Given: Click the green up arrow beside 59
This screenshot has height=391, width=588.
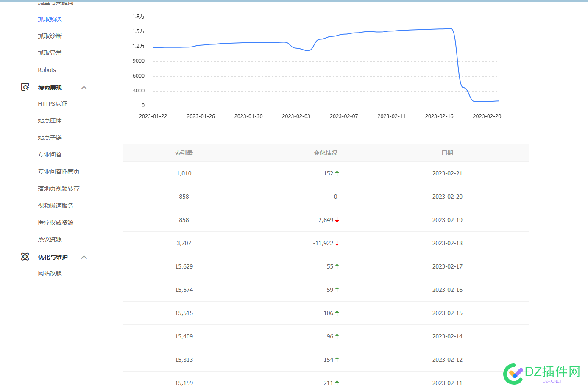Looking at the screenshot, I should (x=337, y=290).
